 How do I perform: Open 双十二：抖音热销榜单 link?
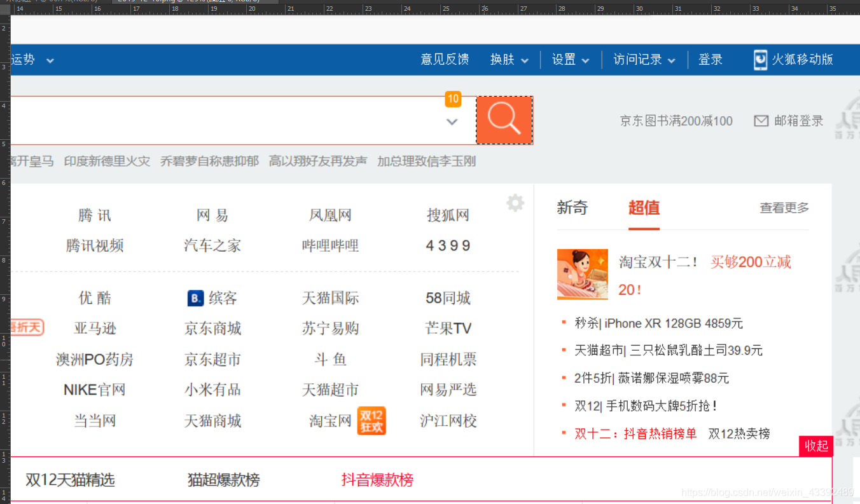click(635, 434)
